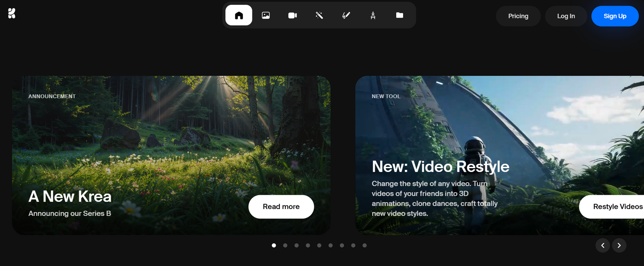The height and width of the screenshot is (266, 644).
Task: Go back using the left carousel arrow
Action: point(603,245)
